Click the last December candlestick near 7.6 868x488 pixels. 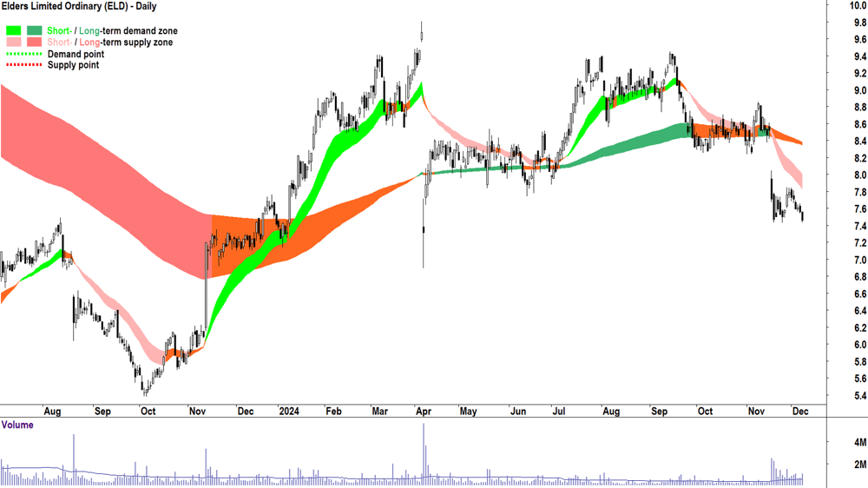[x=803, y=215]
